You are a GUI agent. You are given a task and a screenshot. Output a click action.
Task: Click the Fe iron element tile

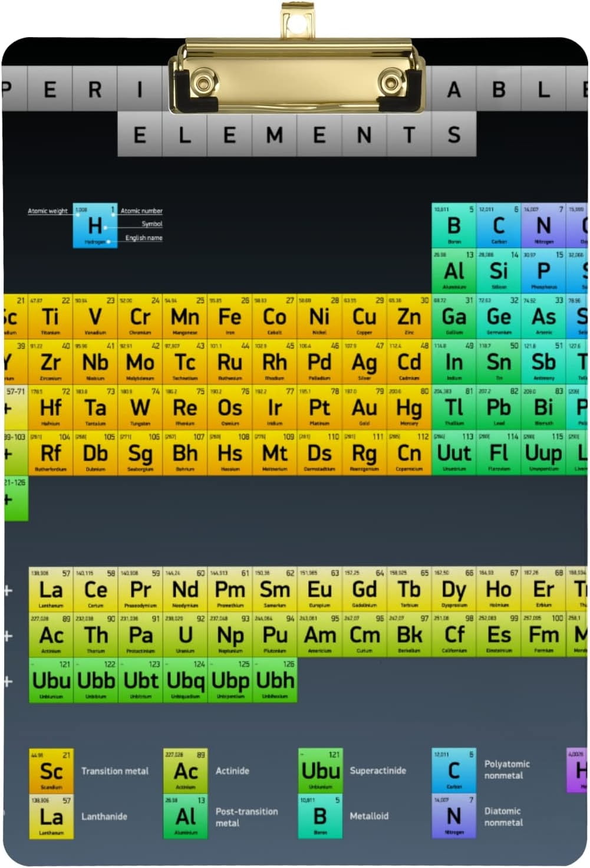coord(230,317)
